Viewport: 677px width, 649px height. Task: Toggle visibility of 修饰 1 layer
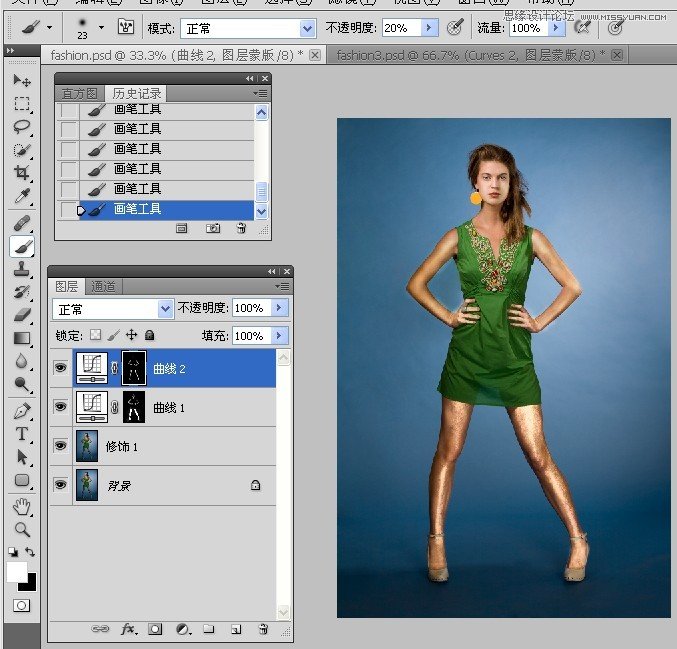pyautogui.click(x=61, y=446)
